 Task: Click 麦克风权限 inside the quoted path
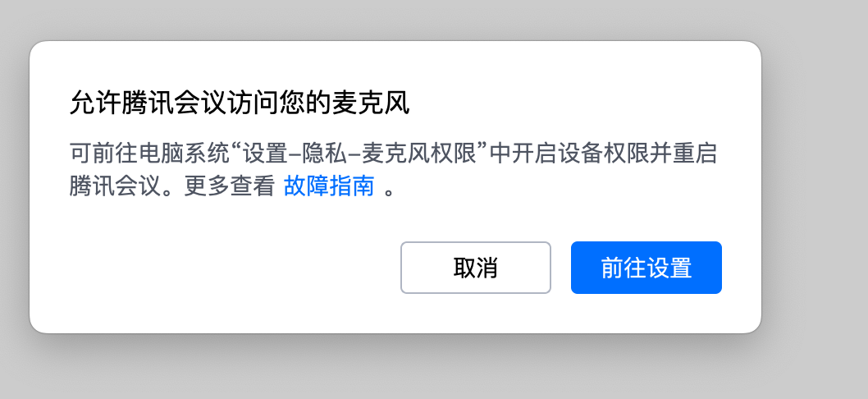(419, 154)
